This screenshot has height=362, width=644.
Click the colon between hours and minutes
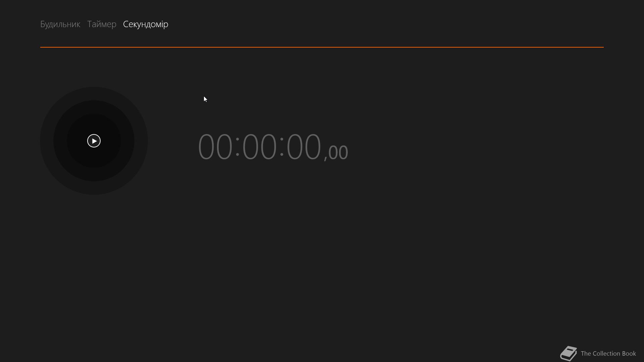point(237,146)
